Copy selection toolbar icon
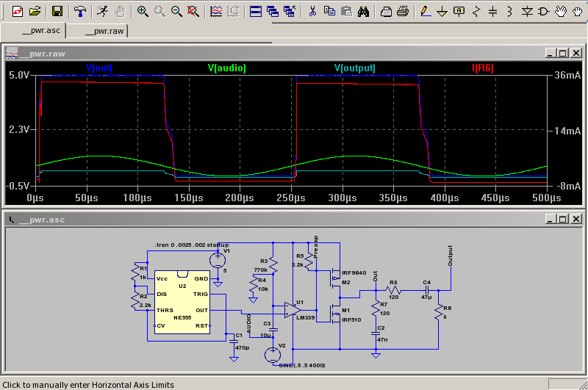This screenshot has height=390, width=588. tap(329, 11)
